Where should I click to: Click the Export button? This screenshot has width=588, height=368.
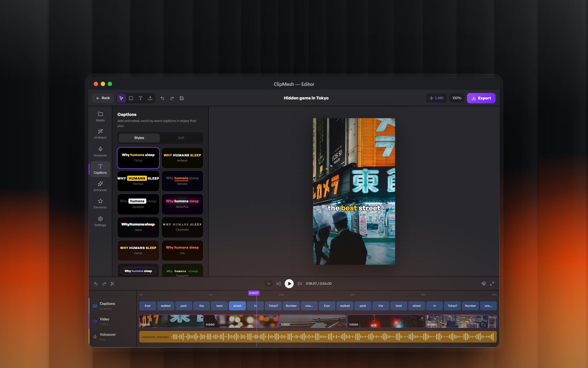[481, 98]
